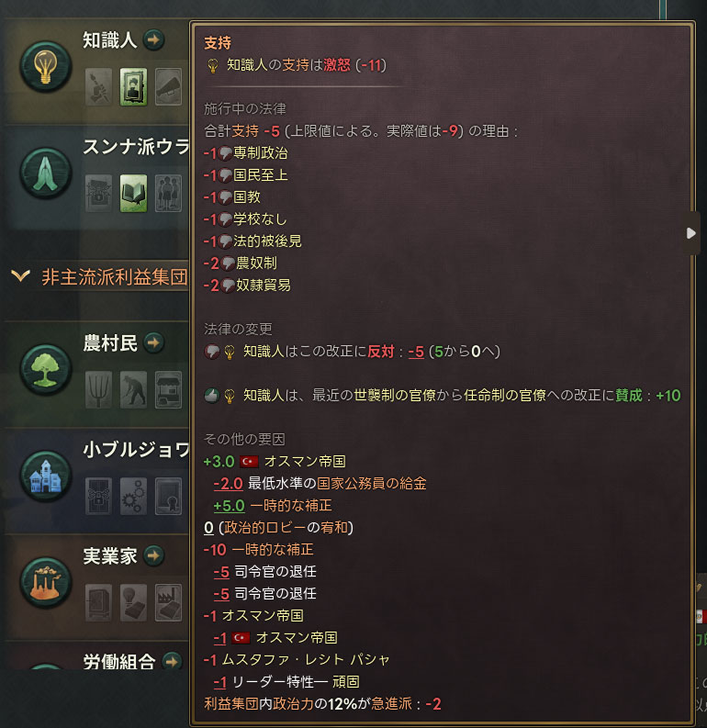Select the pitchfork ideology icon under 農村民
The image size is (707, 728).
tap(98, 389)
